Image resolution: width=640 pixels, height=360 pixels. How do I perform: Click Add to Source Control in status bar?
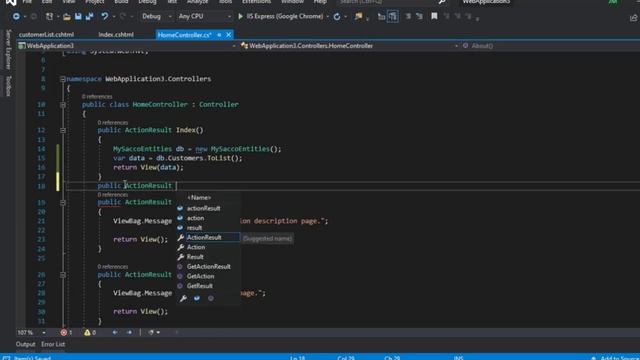tap(617, 358)
